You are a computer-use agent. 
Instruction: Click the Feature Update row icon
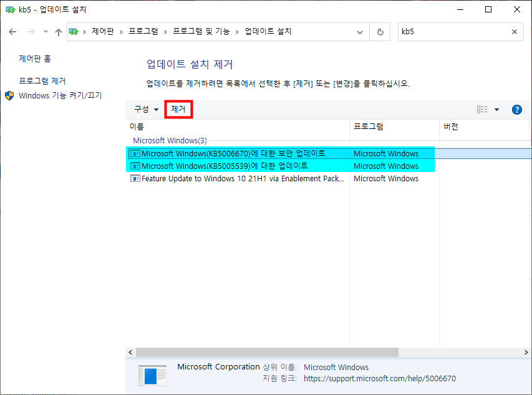tap(135, 178)
